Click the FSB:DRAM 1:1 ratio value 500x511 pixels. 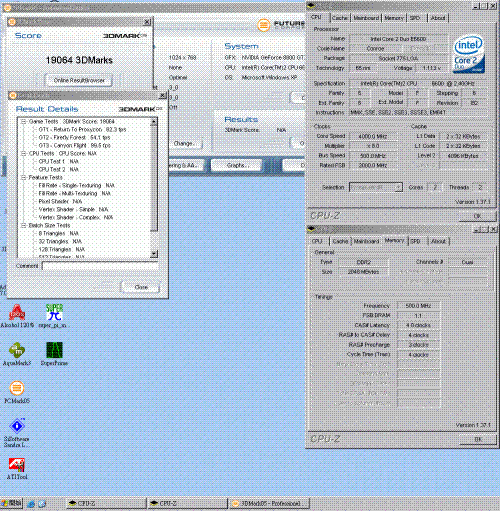[418, 315]
